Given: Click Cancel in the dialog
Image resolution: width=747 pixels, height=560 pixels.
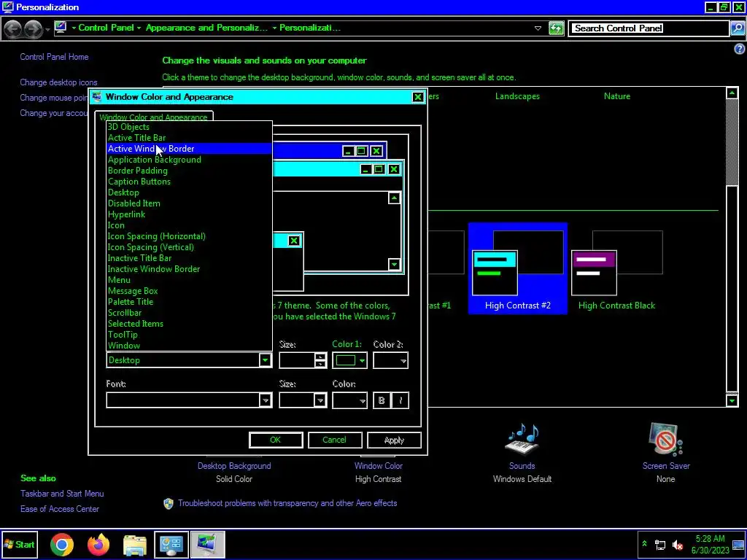Looking at the screenshot, I should pyautogui.click(x=334, y=440).
